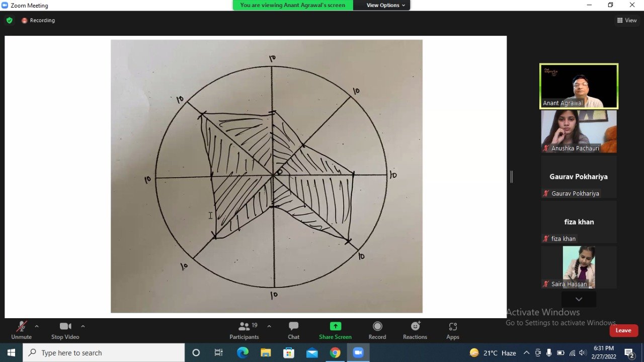Screen dimensions: 644x362
Task: Select fiza khan's participant tile
Action: pyautogui.click(x=579, y=222)
